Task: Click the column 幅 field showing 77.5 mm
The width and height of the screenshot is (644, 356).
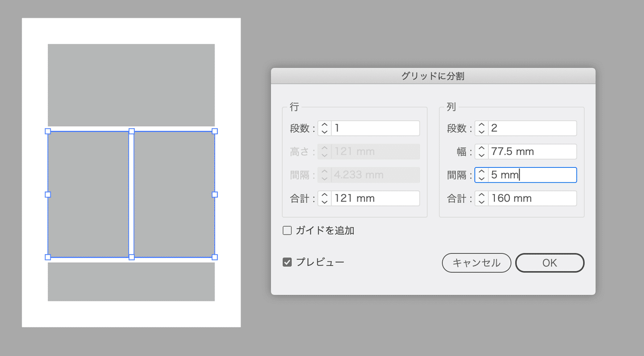Action: (532, 152)
